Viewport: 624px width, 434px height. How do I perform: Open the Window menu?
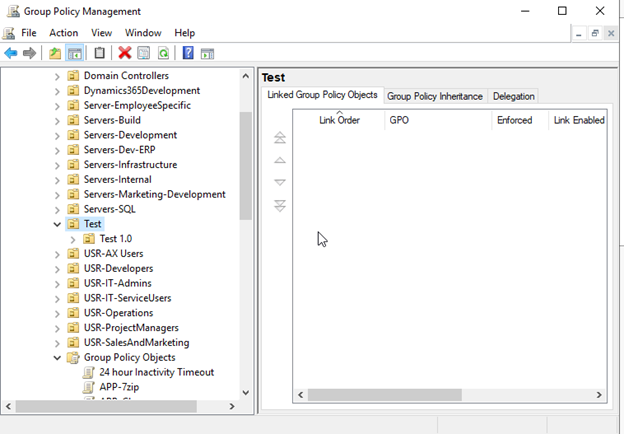pyautogui.click(x=143, y=33)
